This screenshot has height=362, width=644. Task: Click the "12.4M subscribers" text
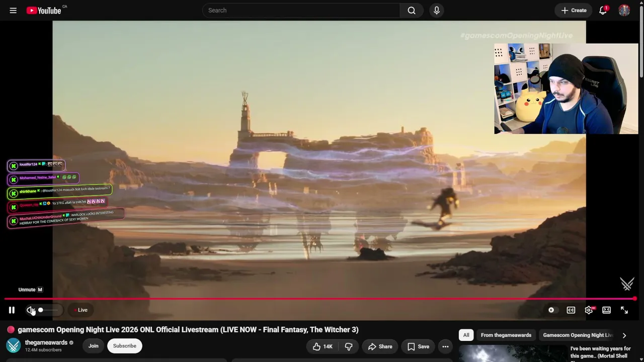coord(43,350)
